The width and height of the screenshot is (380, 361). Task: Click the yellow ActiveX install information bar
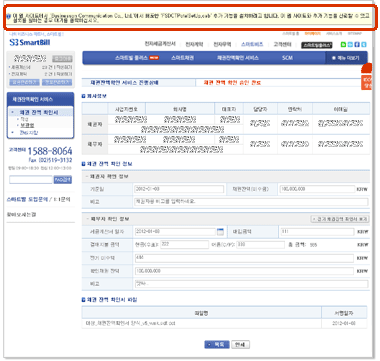point(189,18)
